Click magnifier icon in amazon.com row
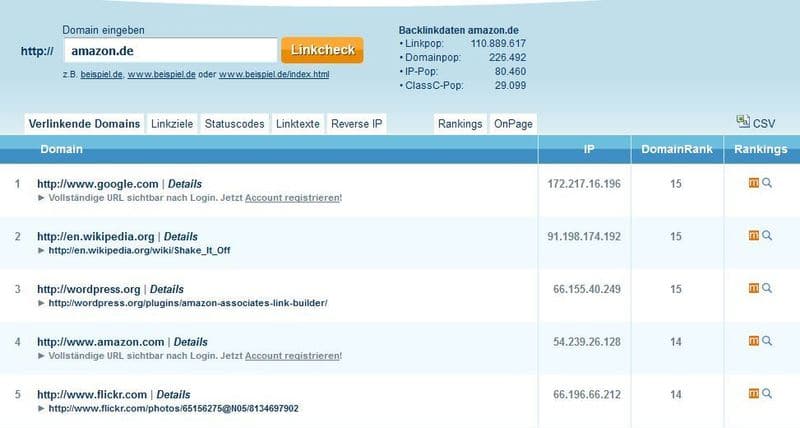 click(767, 341)
